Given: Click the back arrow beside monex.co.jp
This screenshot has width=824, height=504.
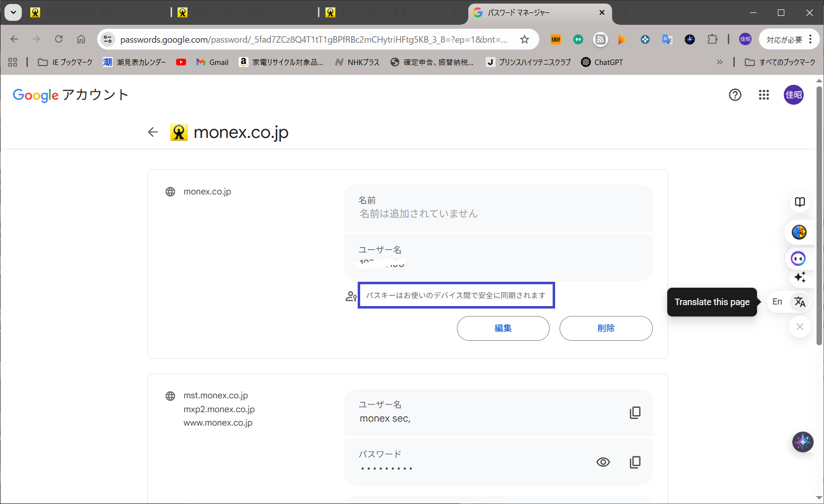Looking at the screenshot, I should click(x=153, y=132).
